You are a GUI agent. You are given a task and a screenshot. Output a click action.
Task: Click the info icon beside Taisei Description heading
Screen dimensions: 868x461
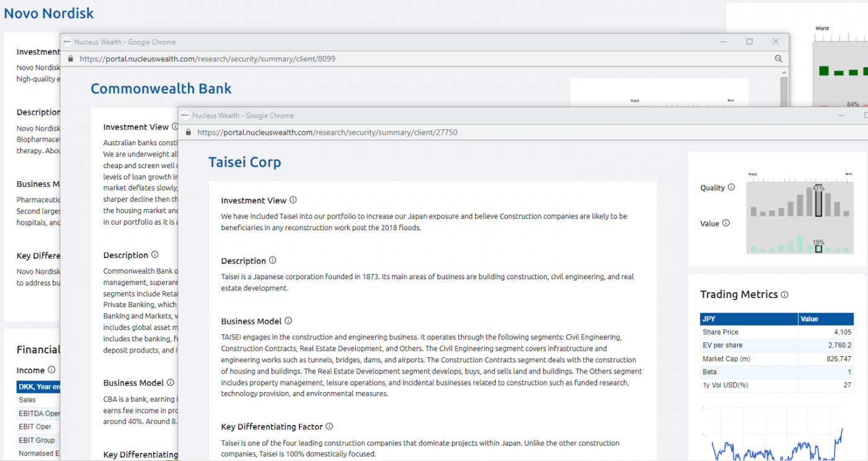pos(272,261)
